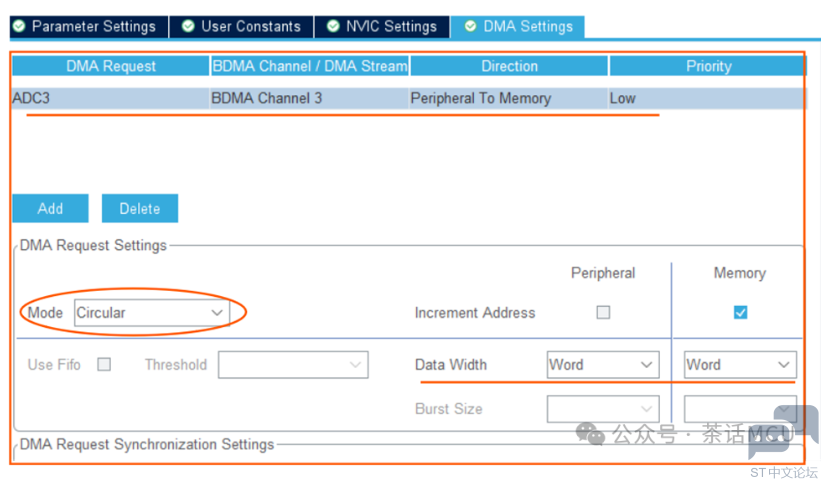Enable Peripheral increment address checkbox
This screenshot has width=827, height=488.
pyautogui.click(x=603, y=312)
